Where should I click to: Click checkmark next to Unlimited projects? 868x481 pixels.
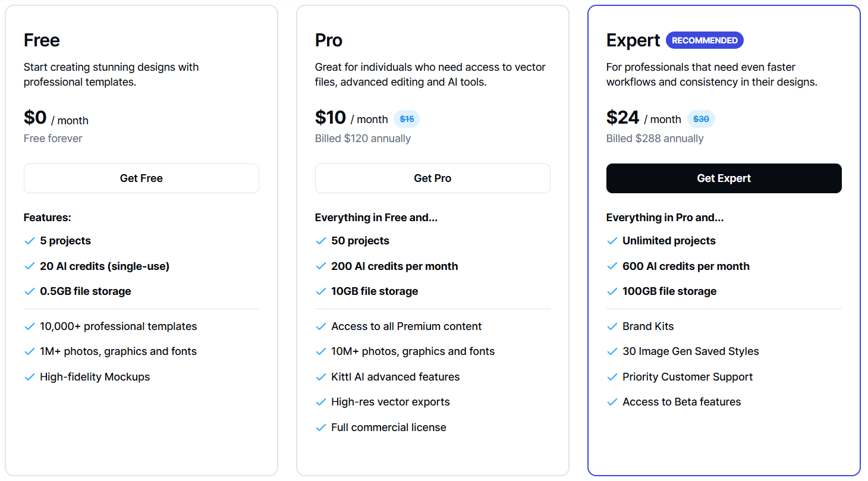pyautogui.click(x=612, y=241)
